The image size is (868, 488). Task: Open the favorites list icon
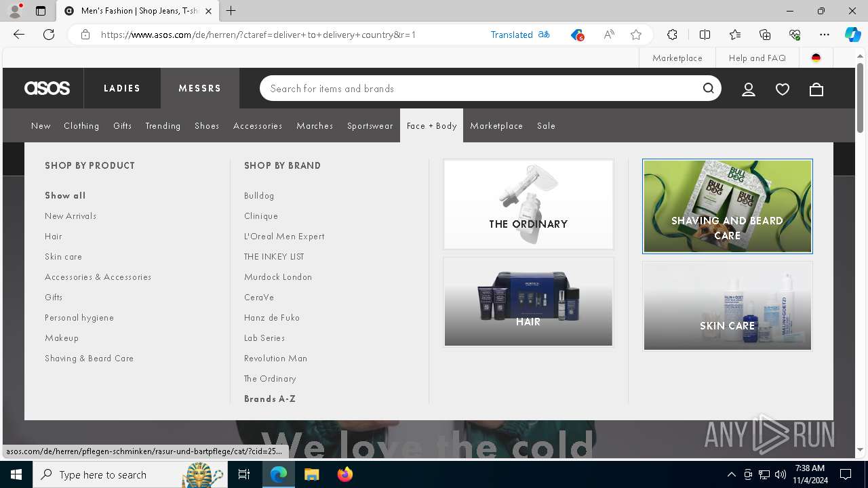click(x=735, y=35)
